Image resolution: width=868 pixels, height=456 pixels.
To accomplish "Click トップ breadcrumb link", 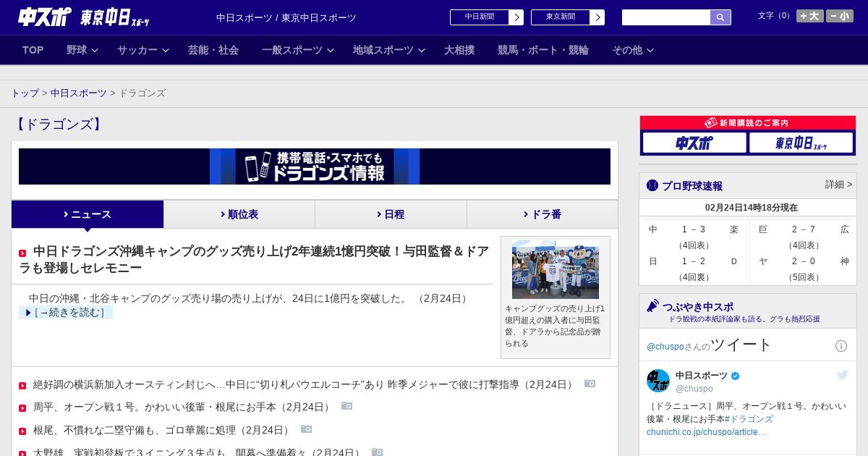I will [25, 93].
